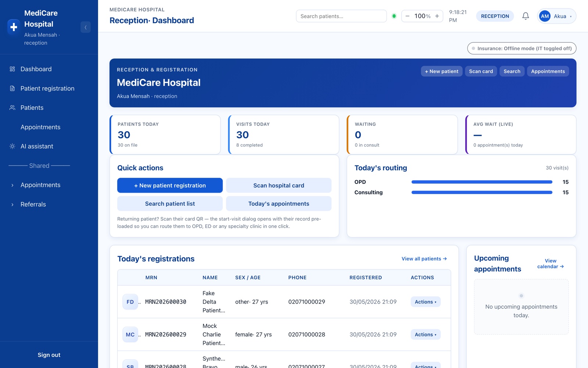Focus the Search patients field

[341, 16]
